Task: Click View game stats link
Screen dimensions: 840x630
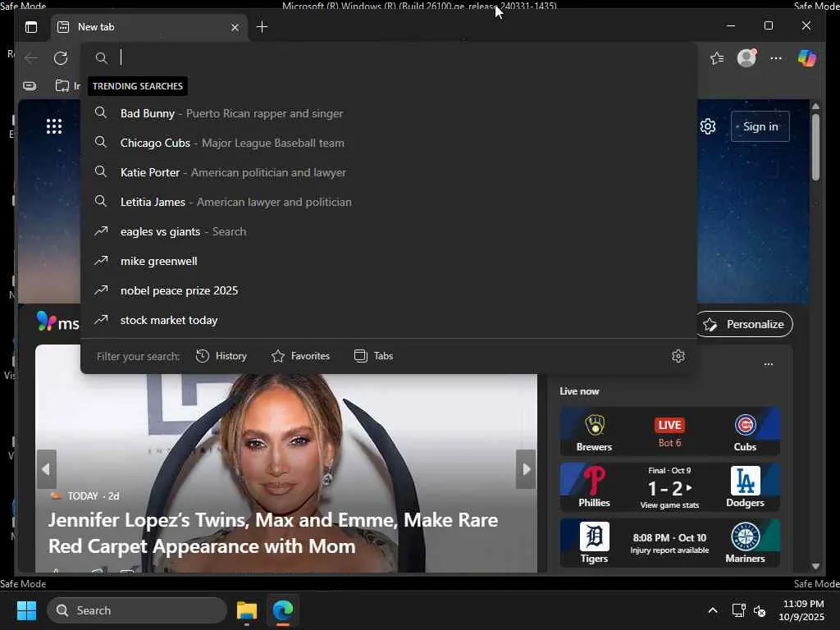Action: pos(669,505)
